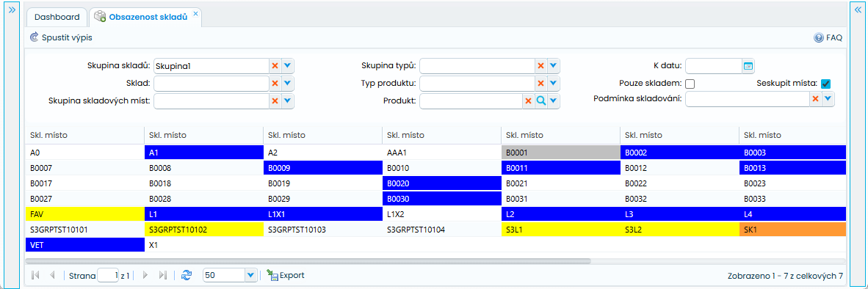Toggle the Pouze skladem checkbox
Viewport: 868px width, 289px height.
click(690, 84)
